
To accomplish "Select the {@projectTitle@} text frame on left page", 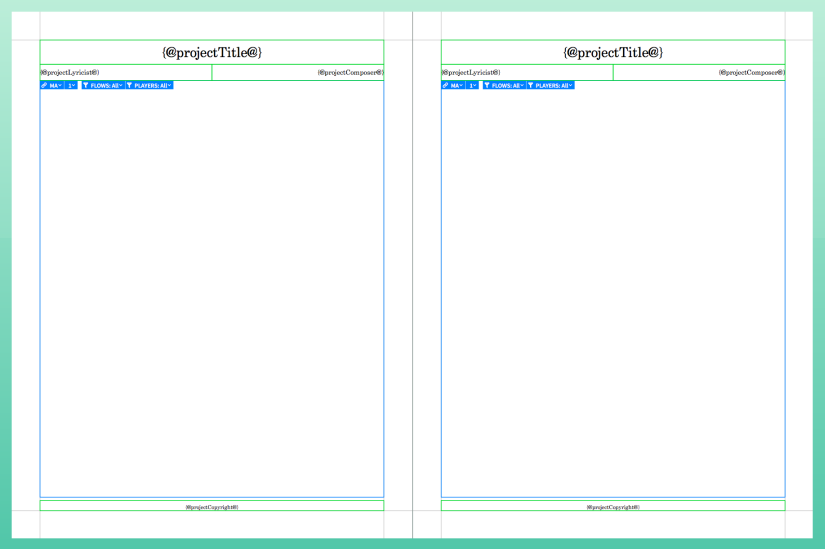I will [x=212, y=52].
